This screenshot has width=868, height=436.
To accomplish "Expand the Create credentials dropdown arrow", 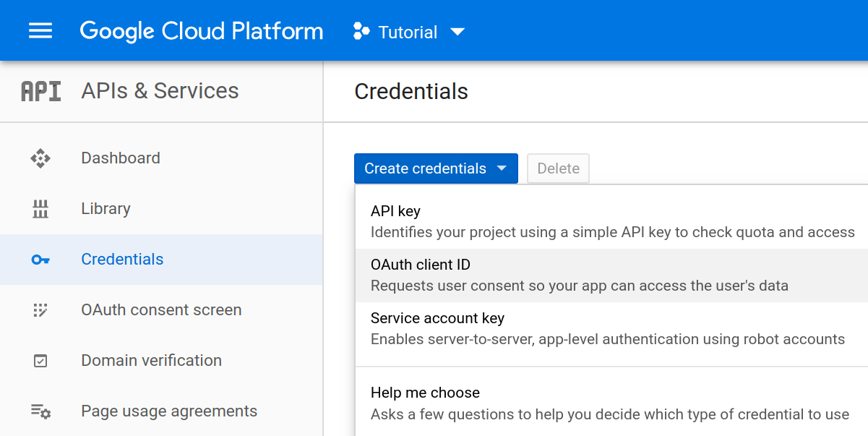I will tap(502, 168).
